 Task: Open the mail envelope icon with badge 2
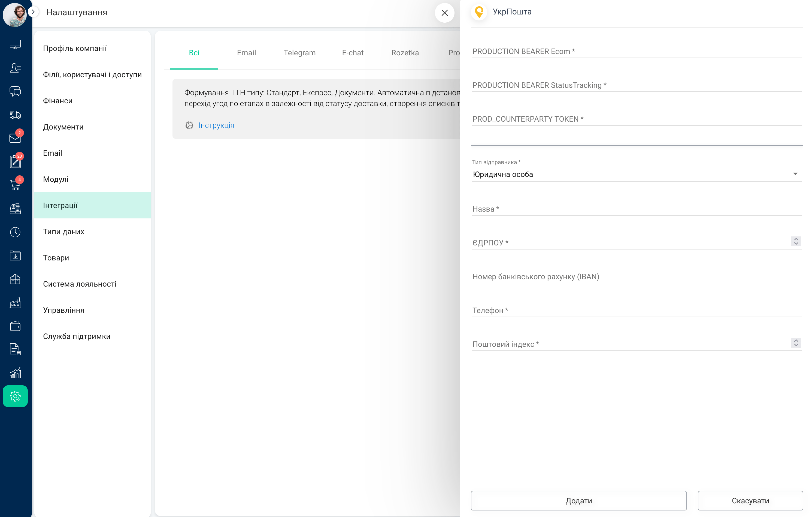(15, 138)
